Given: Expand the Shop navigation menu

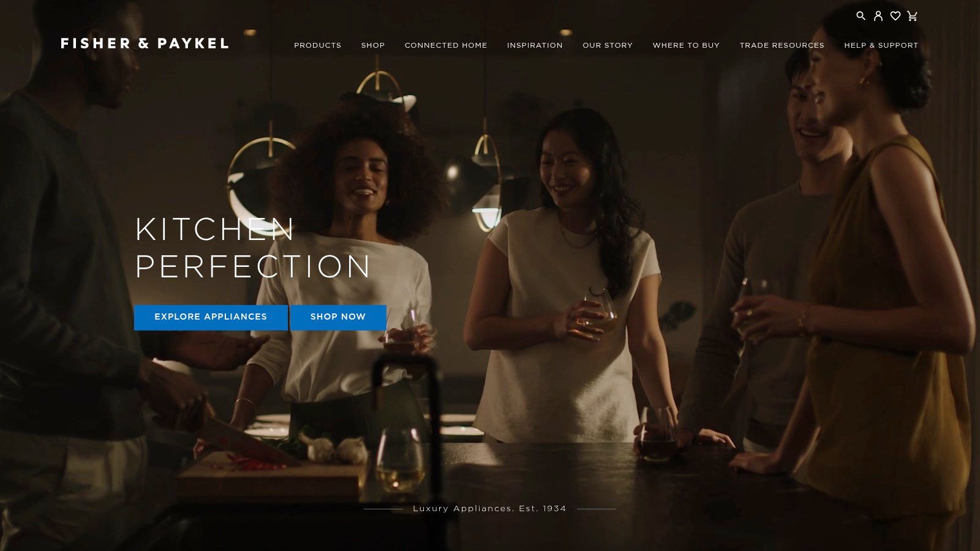Looking at the screenshot, I should [x=373, y=45].
